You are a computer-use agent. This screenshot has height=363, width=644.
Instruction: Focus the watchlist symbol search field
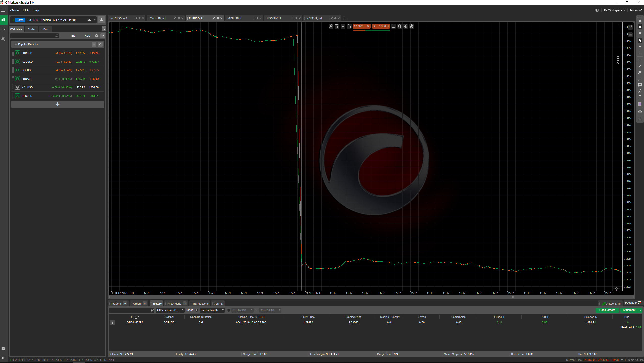pyautogui.click(x=34, y=36)
